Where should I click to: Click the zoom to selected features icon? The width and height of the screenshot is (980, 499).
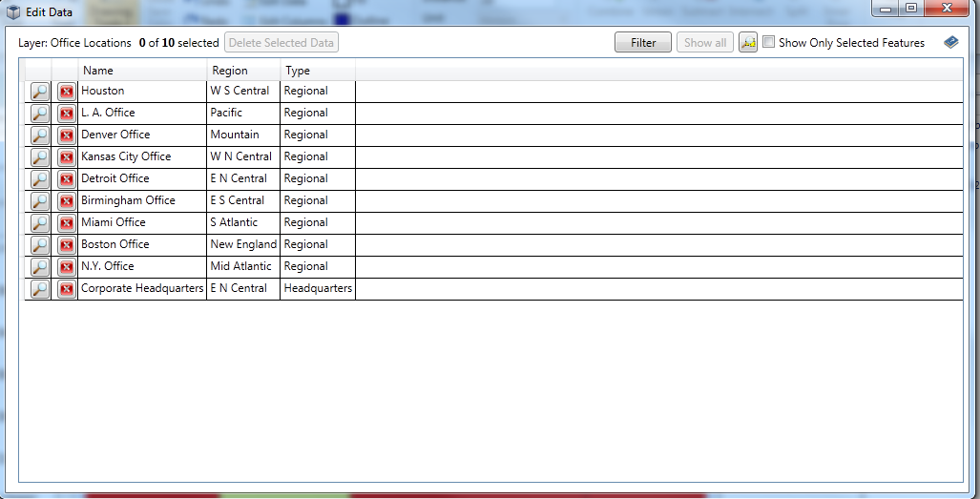coord(748,43)
